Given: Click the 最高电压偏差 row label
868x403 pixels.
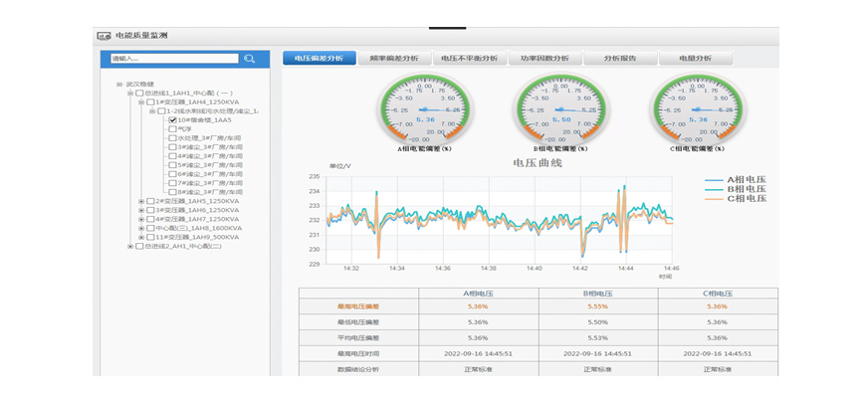Looking at the screenshot, I should (x=357, y=307).
